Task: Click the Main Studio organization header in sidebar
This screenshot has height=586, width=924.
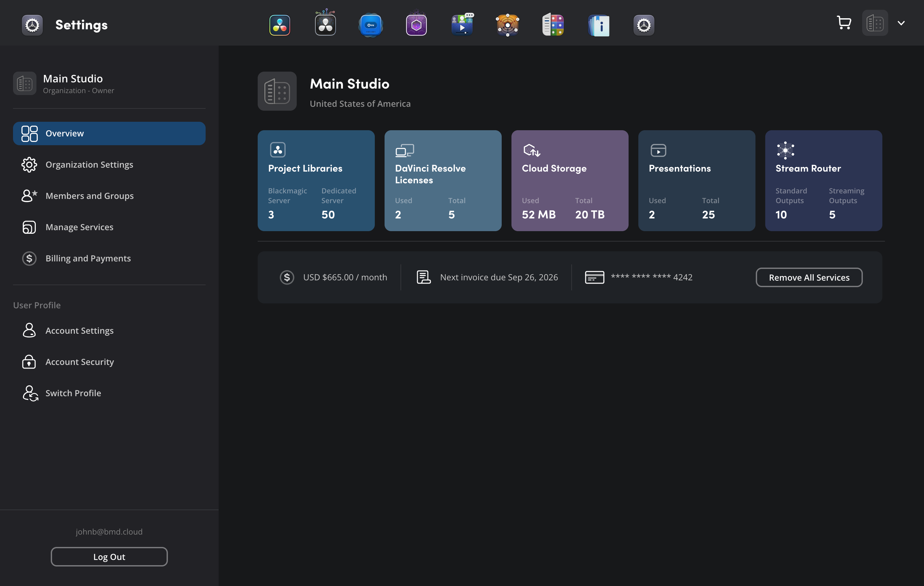Action: click(x=109, y=83)
